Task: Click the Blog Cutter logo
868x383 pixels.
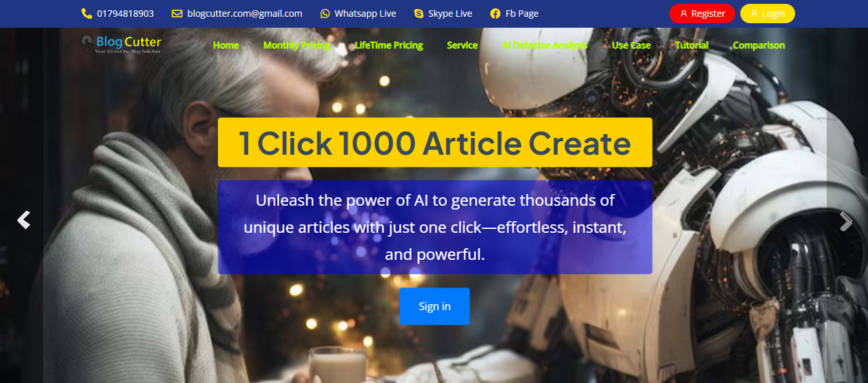Action: tap(122, 44)
